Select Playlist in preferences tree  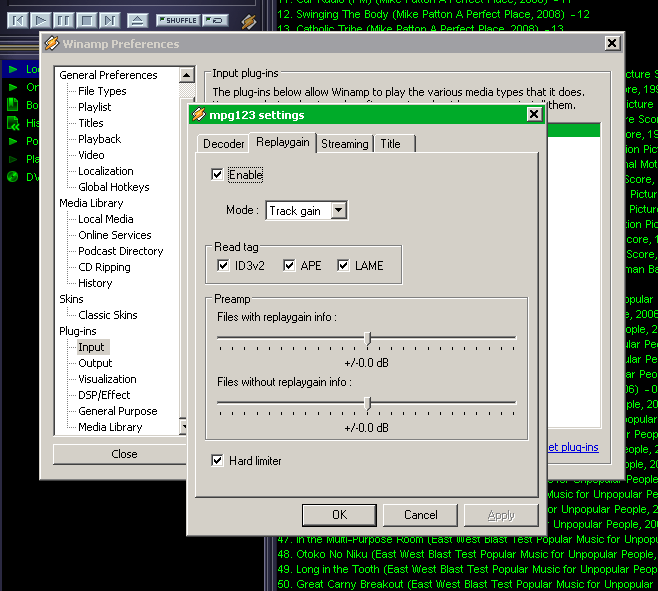pos(94,107)
